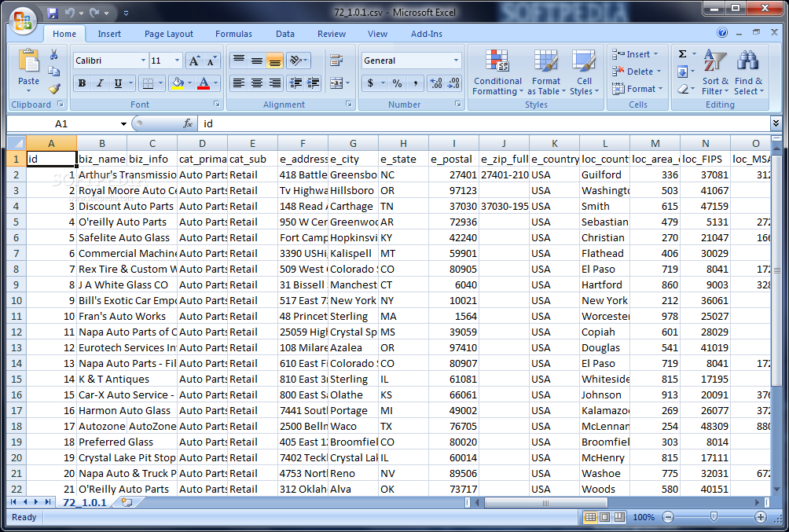Apply cell borders
Viewport: 789px width, 532px height.
[148, 83]
